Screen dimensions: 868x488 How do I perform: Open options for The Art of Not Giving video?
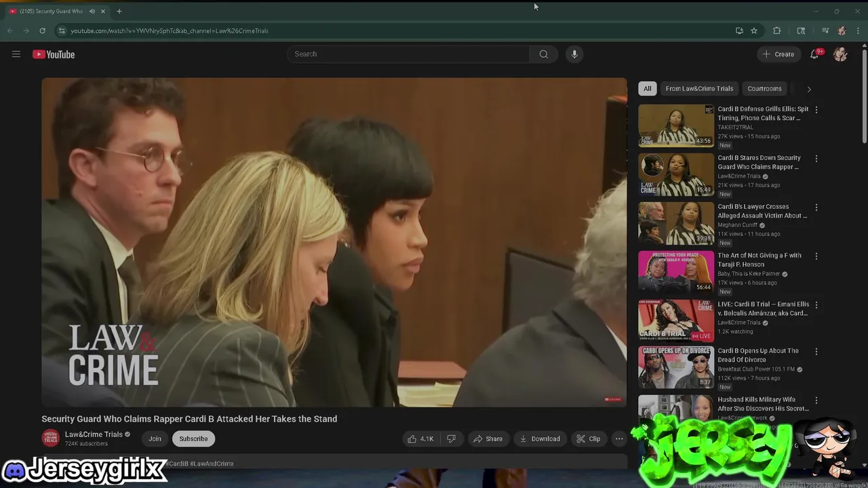(816, 256)
